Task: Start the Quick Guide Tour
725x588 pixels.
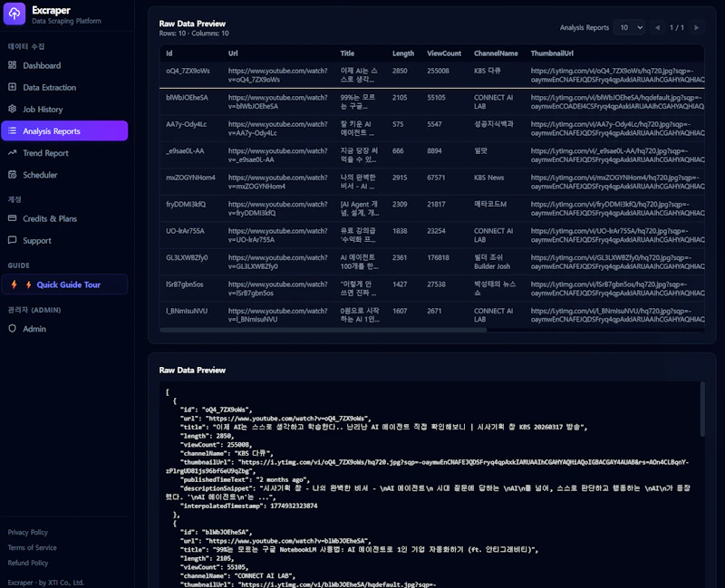Action: [x=64, y=284]
